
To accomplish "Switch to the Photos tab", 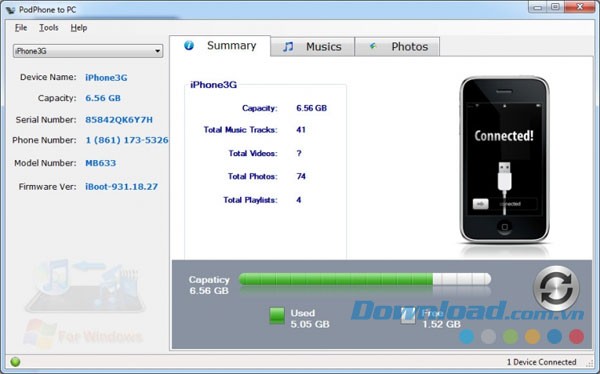I will pos(397,47).
